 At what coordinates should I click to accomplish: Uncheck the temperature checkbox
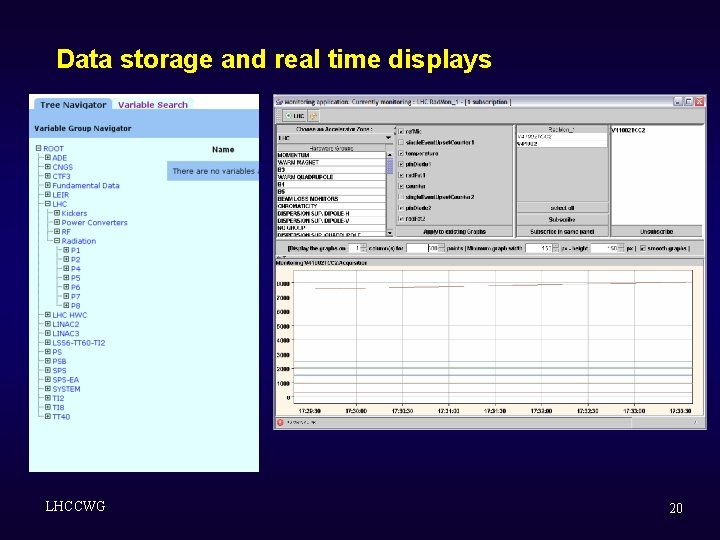pyautogui.click(x=401, y=153)
